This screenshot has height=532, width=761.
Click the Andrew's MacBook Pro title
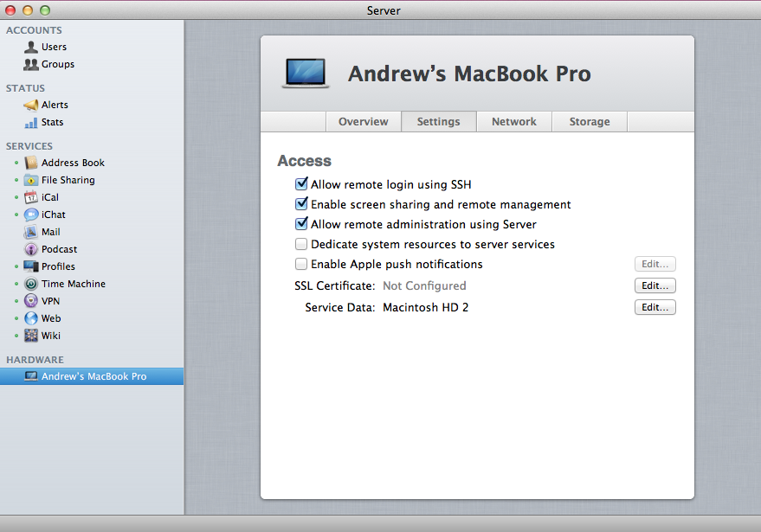(469, 74)
